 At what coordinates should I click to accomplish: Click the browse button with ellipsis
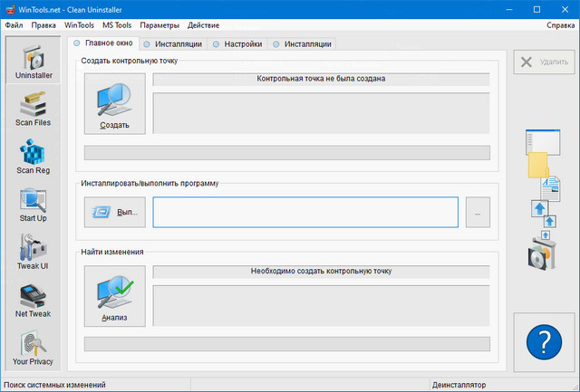(478, 213)
